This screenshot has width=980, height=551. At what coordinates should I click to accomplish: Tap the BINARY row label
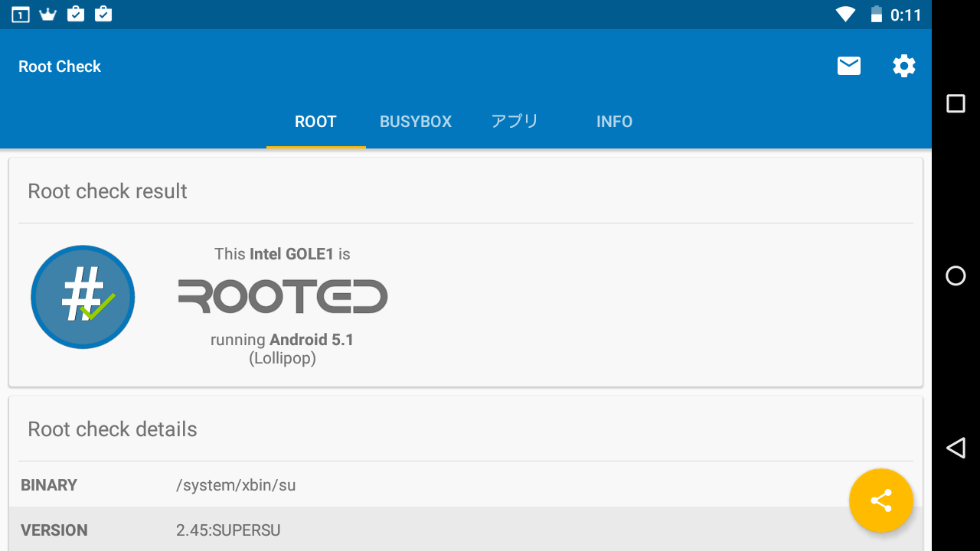click(49, 485)
